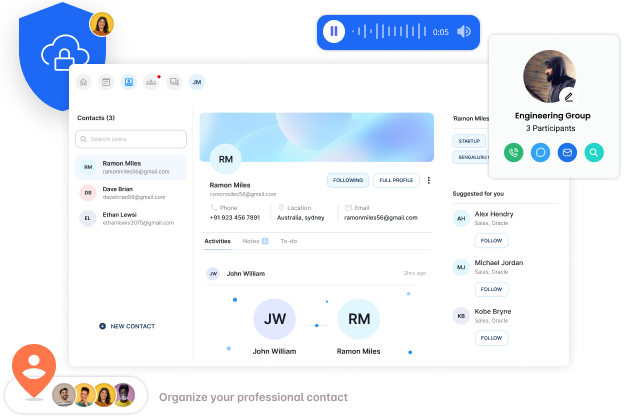Click the edit pencil on group photo
The width and height of the screenshot is (634, 420).
pos(568,97)
